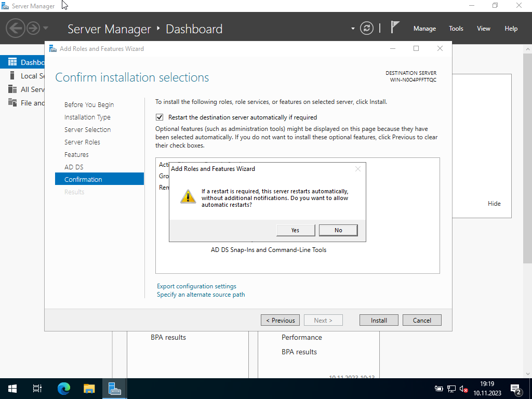Click No in the restart confirmation dialog
532x399 pixels.
[x=338, y=230]
